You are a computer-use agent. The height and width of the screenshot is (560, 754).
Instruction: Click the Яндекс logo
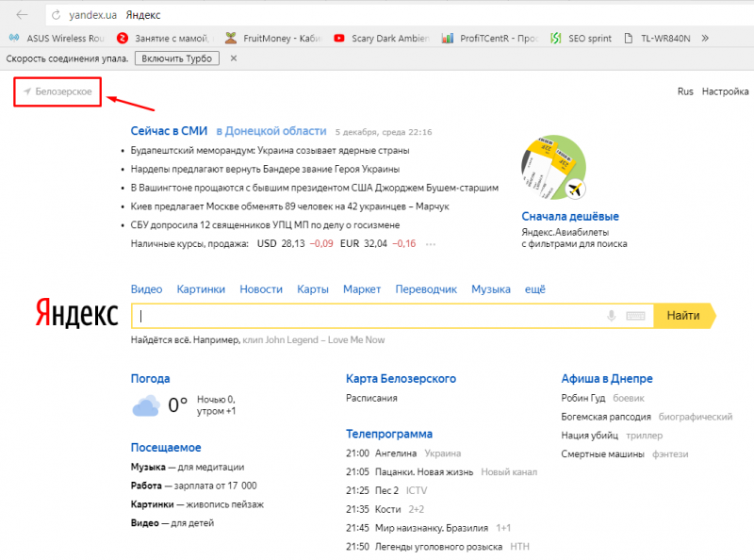click(77, 313)
